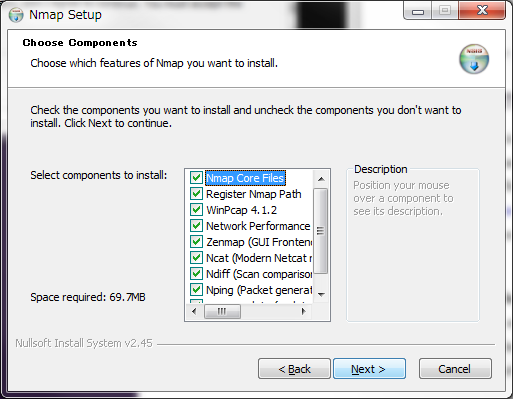
Task: Click the component list scroll down arrow
Action: (x=321, y=294)
